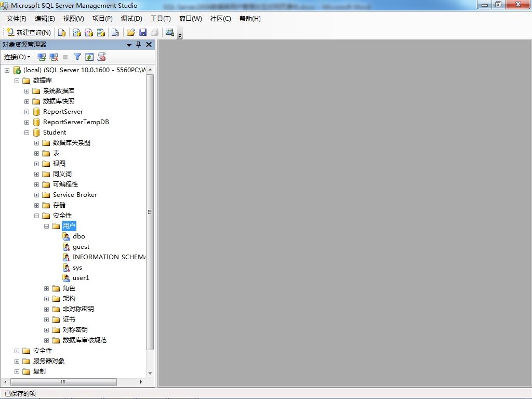Expand the 数据库快照 folder
This screenshot has width=532, height=399.
(x=26, y=101)
